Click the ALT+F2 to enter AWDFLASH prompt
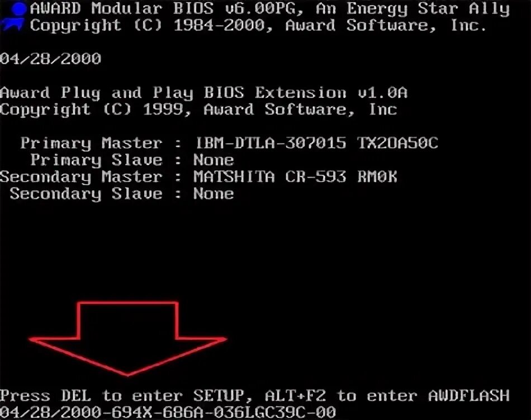Image resolution: width=531 pixels, height=420 pixels. (387, 395)
